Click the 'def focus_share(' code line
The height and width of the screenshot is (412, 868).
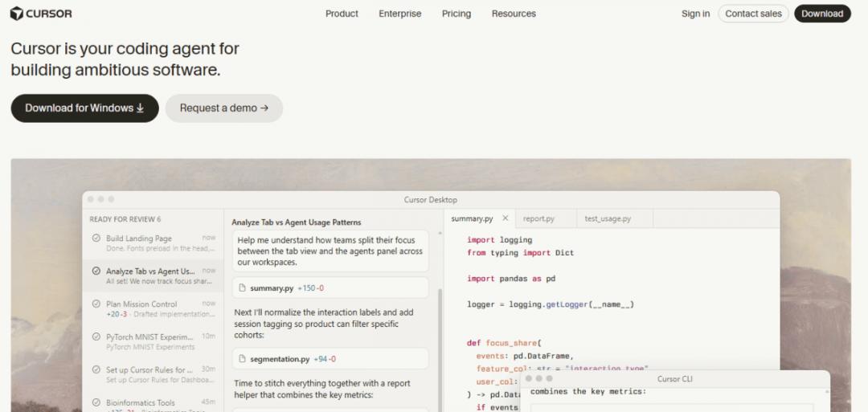[504, 343]
